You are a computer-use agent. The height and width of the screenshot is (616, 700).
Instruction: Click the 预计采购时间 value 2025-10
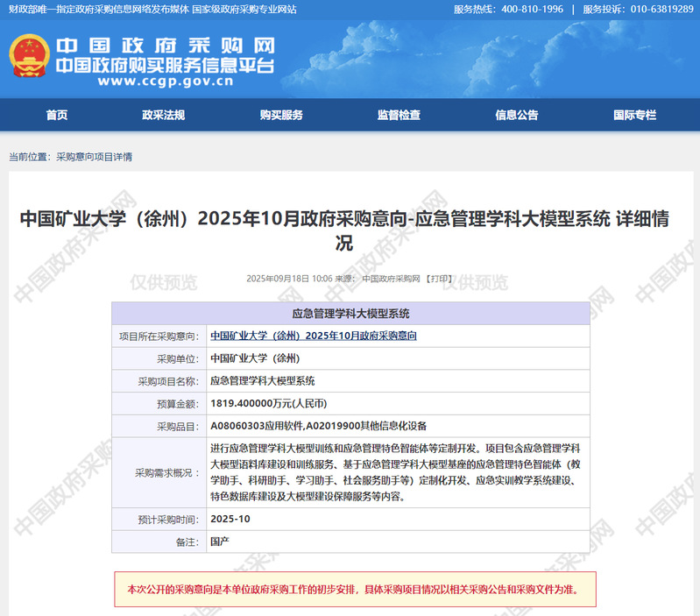coord(230,519)
